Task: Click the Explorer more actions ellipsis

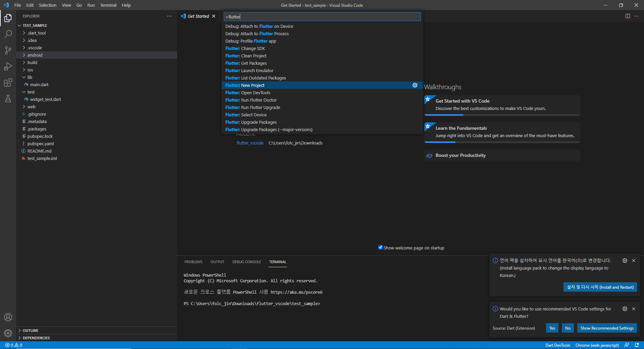Action: tap(169, 16)
